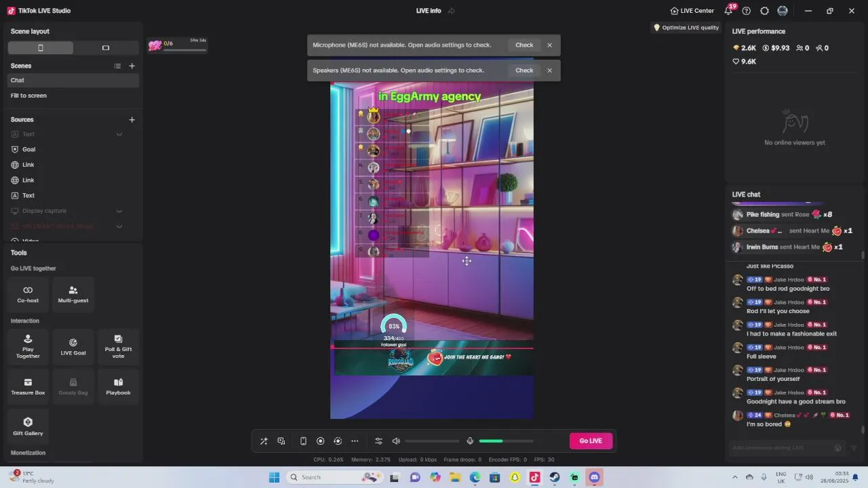
Task: Select the Join the Heart Me Gang banner
Action: click(x=433, y=358)
